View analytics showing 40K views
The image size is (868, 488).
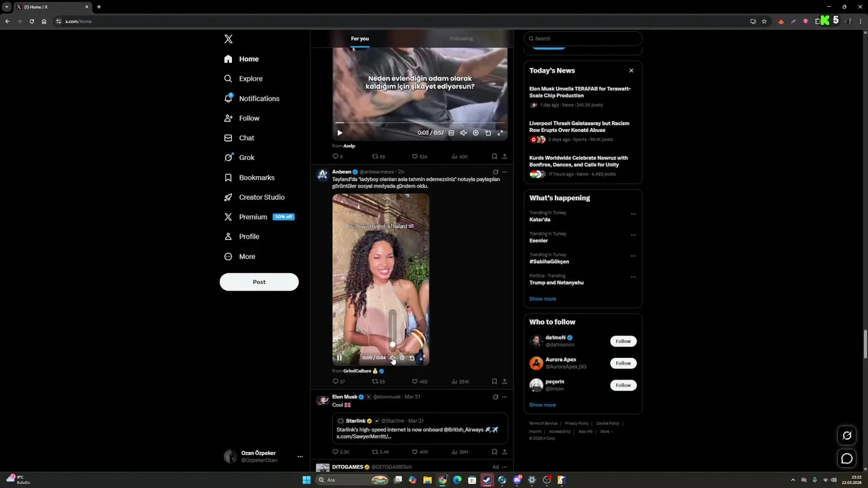[x=460, y=157]
